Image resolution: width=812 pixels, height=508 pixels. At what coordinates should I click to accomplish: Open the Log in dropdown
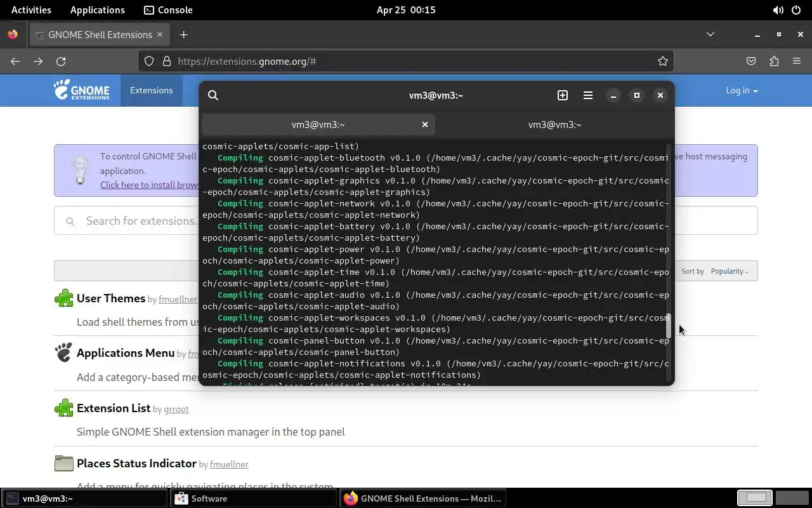742,90
